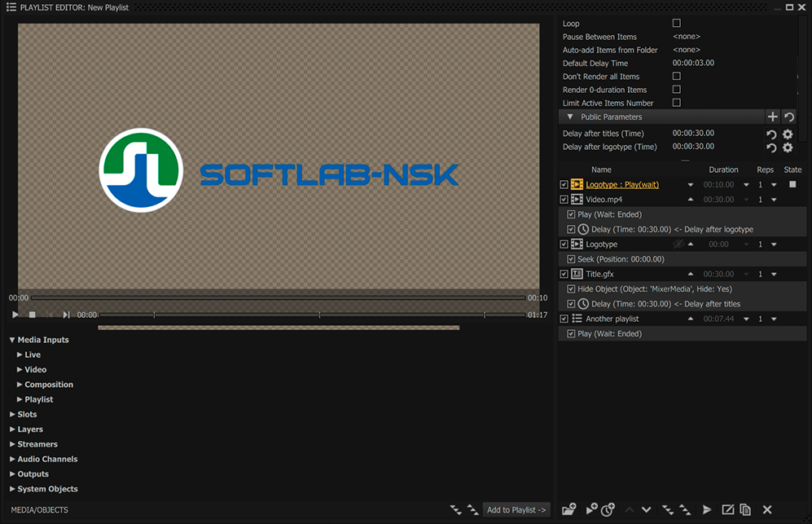The height and width of the screenshot is (524, 812).
Task: Open the hamburger menu beside Playlist Editor title
Action: tap(11, 7)
